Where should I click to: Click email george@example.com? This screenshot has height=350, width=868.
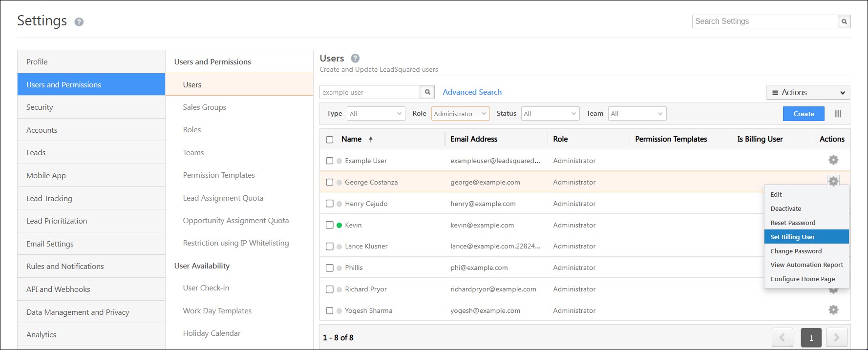(485, 182)
